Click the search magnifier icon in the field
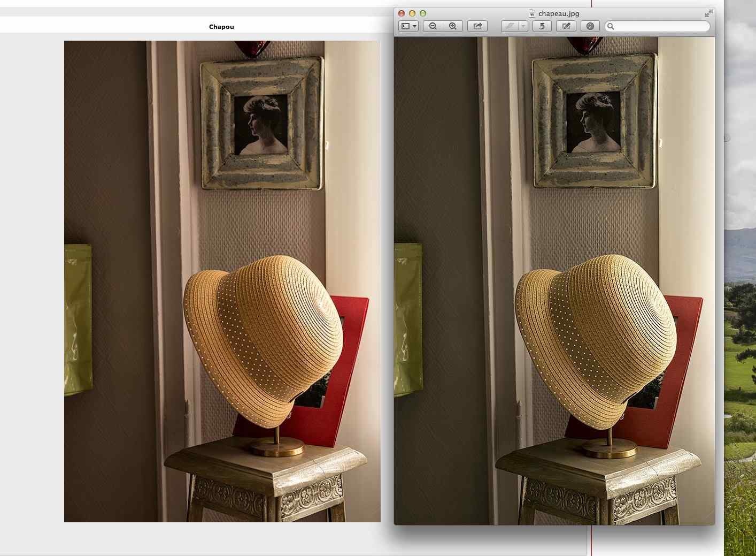 point(611,26)
